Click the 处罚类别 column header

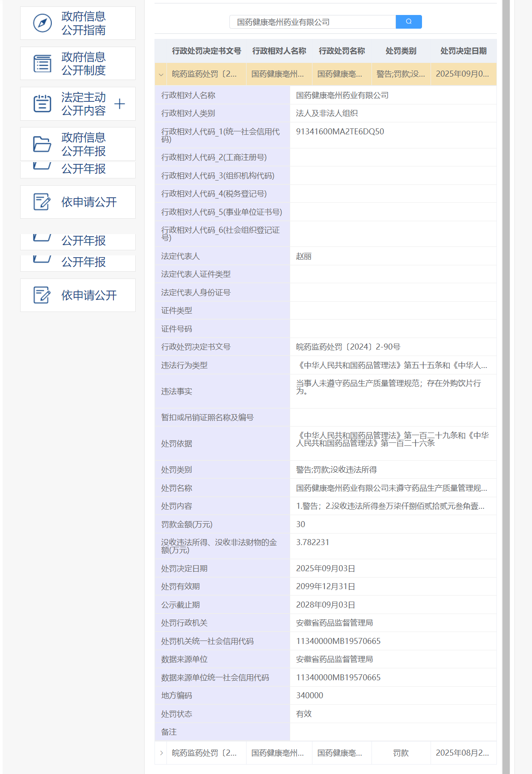tap(401, 51)
